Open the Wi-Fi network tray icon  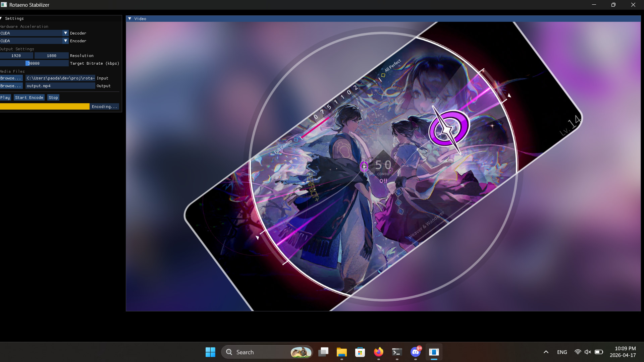click(x=578, y=352)
